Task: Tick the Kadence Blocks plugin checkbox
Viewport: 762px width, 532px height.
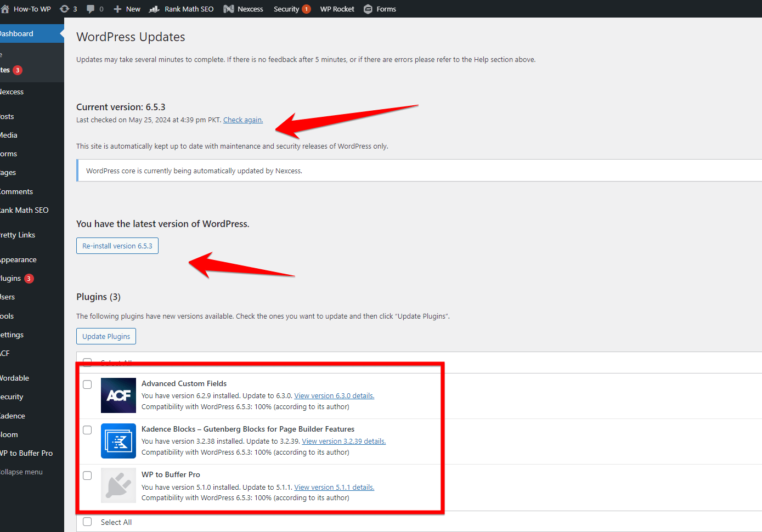Action: [x=87, y=430]
